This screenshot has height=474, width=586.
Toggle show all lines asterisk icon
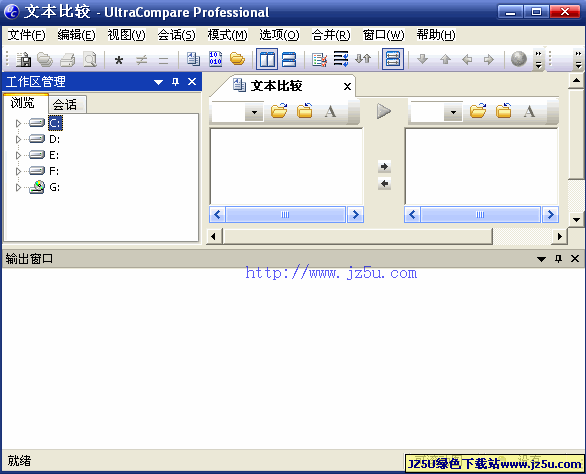click(119, 60)
